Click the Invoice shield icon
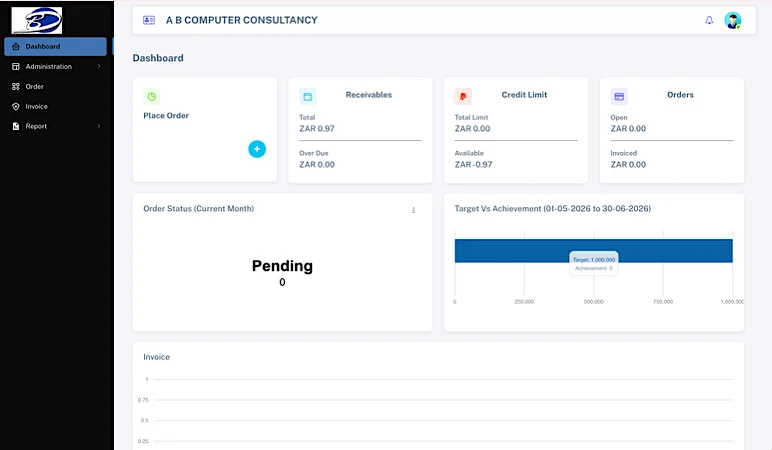This screenshot has height=450, width=772. coord(16,106)
